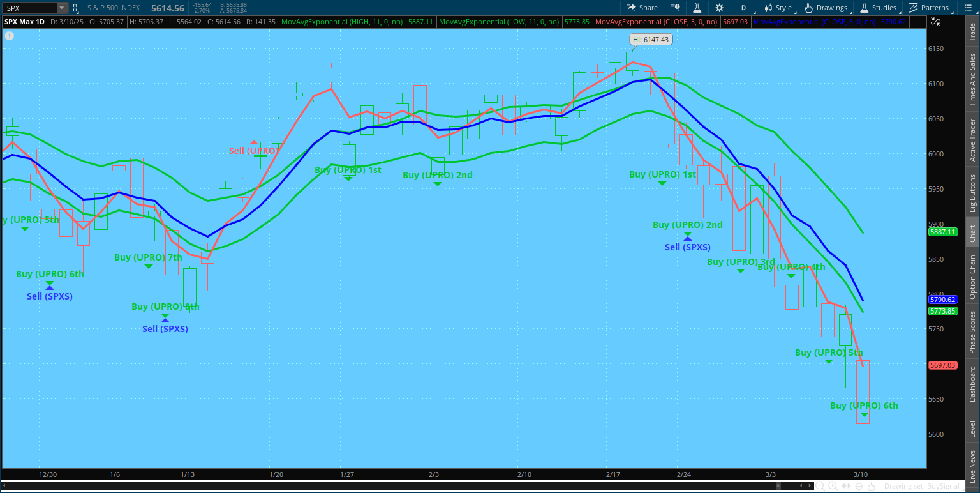Image resolution: width=980 pixels, height=493 pixels.
Task: Click the 5773.85 green price axis tag
Action: [x=942, y=311]
